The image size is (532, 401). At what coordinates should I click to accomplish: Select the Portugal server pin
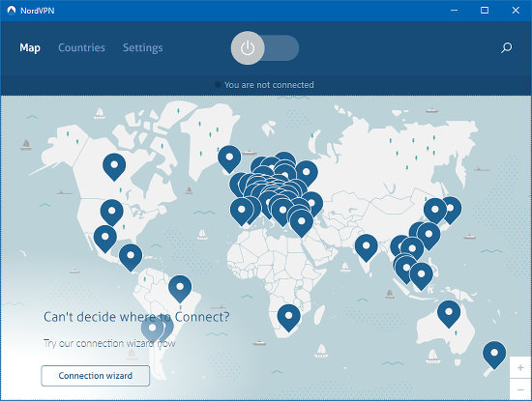[241, 211]
